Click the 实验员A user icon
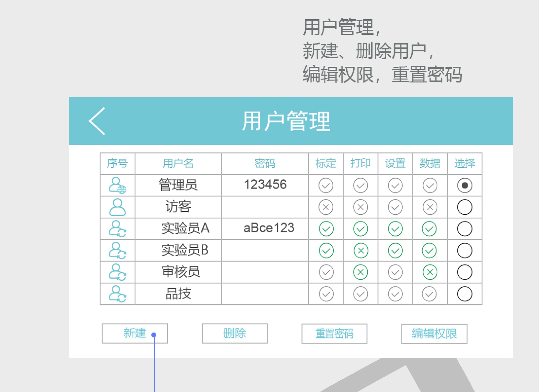Viewport: 539px width, 392px height. 117,229
